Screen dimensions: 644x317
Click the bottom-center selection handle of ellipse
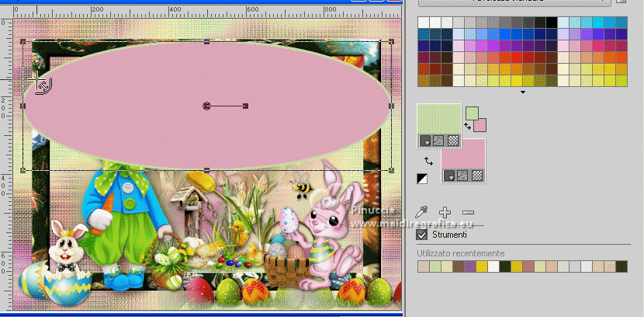206,170
